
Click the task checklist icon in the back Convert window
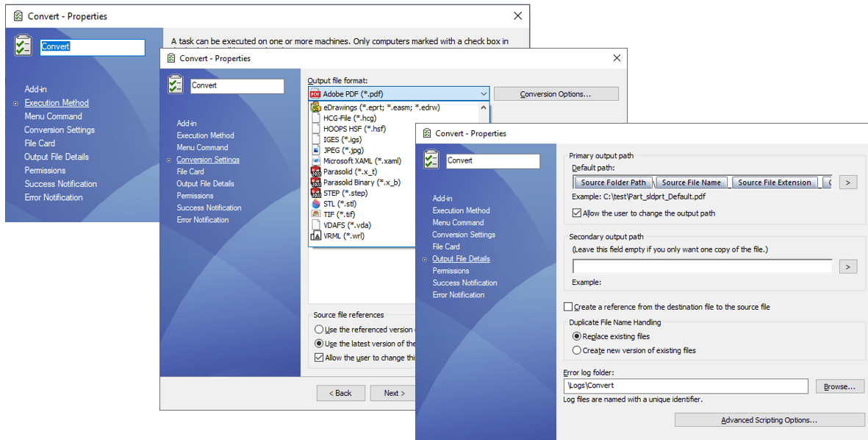[24, 46]
